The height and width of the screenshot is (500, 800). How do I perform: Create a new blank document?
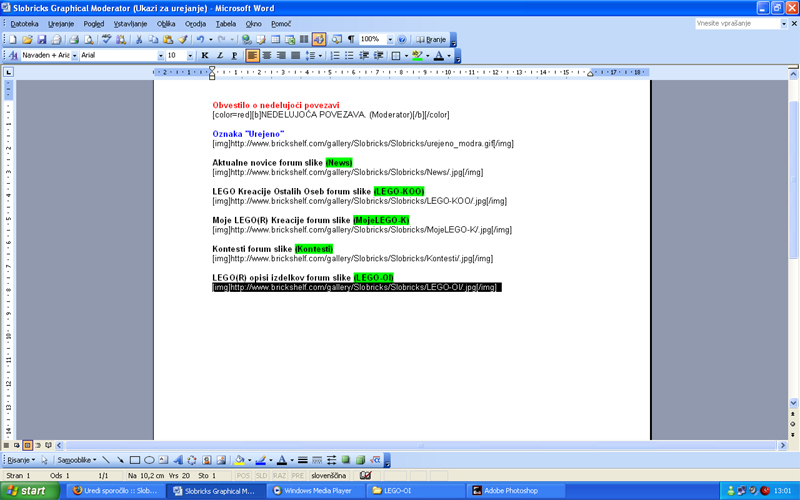[x=13, y=39]
